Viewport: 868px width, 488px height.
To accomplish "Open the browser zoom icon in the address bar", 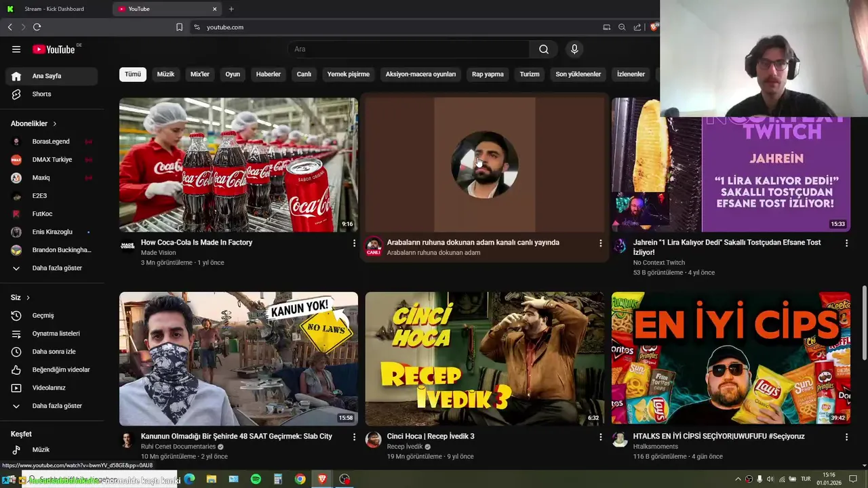I will click(622, 27).
